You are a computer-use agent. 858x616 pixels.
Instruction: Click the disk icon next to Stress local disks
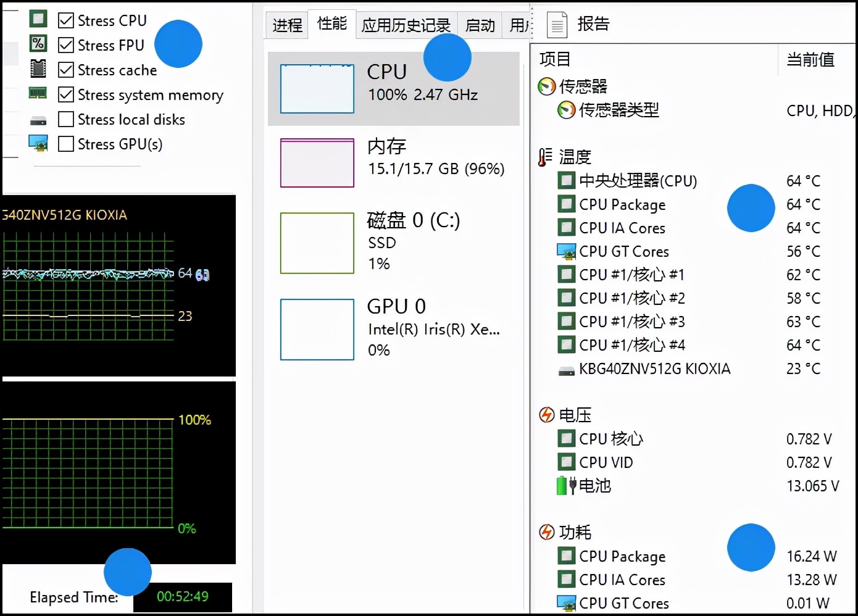pyautogui.click(x=38, y=119)
